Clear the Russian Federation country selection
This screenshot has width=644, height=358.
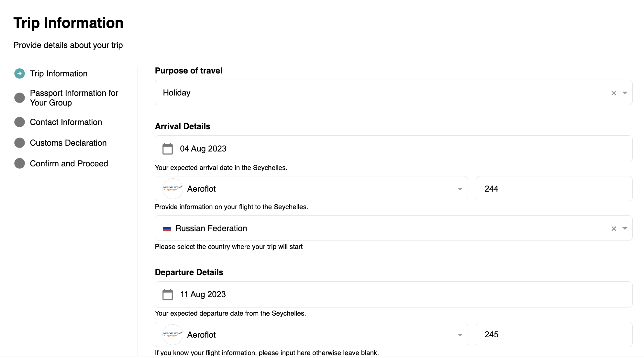pyautogui.click(x=614, y=229)
